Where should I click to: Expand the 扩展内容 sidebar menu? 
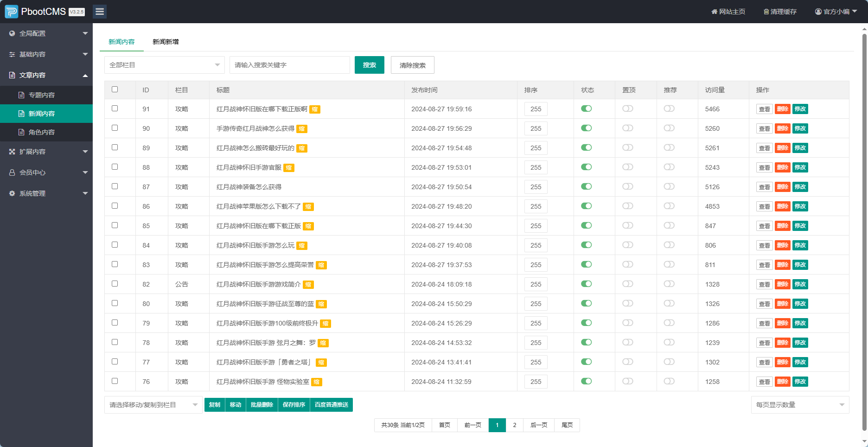(46, 152)
